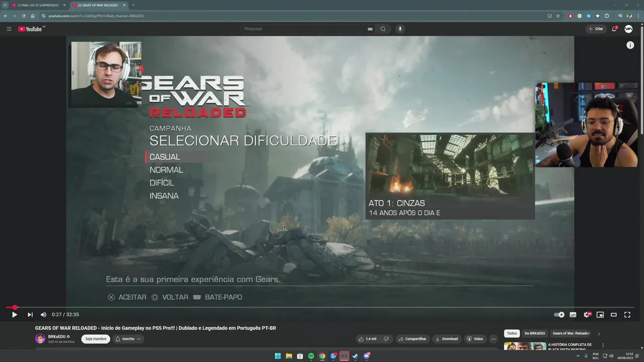644x362 pixels.
Task: Expand more filter chips with the arrow
Action: [x=599, y=334]
